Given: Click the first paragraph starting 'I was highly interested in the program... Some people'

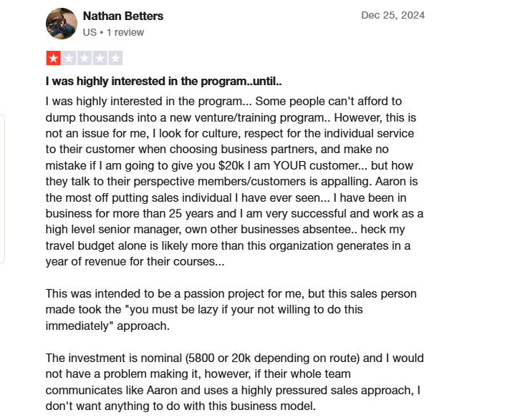Looking at the screenshot, I should [x=235, y=181].
